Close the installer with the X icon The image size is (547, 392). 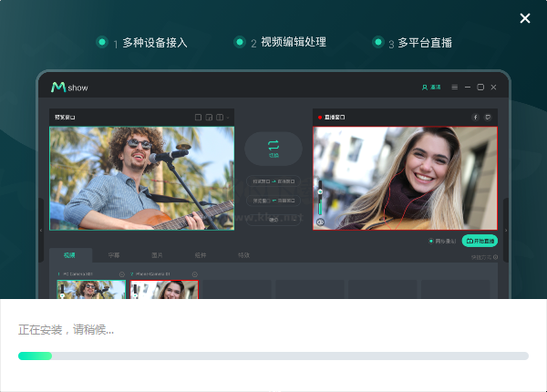coord(525,18)
